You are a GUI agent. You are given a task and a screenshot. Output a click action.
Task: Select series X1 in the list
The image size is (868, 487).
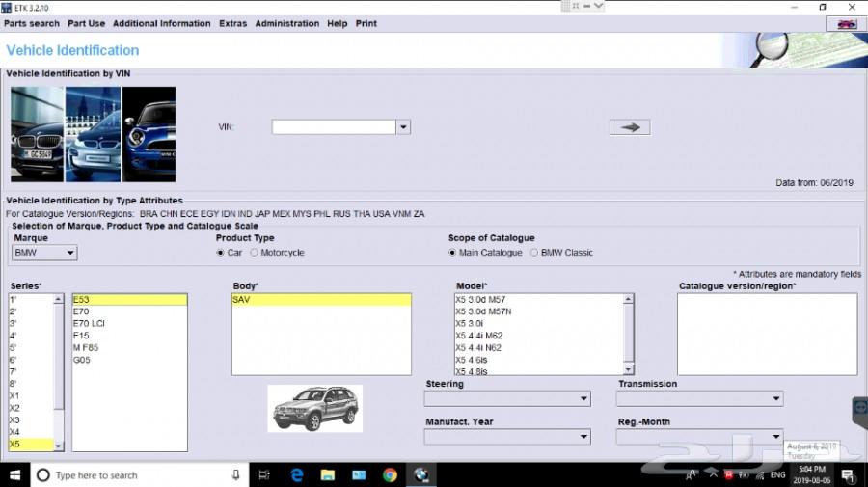(31, 395)
